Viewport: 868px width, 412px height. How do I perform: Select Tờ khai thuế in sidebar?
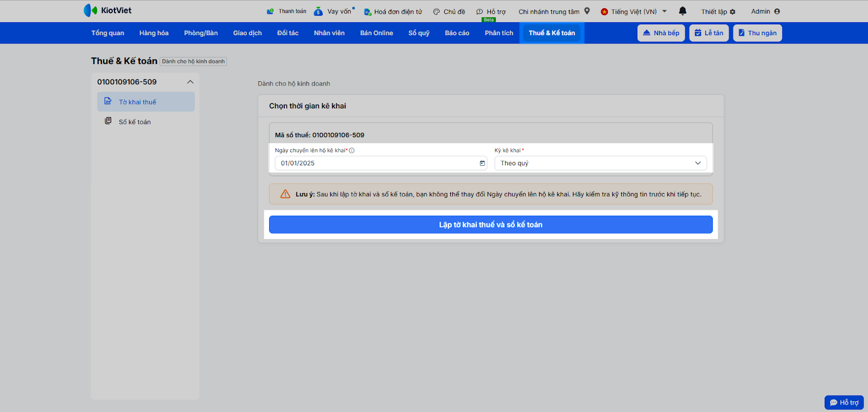click(x=146, y=102)
